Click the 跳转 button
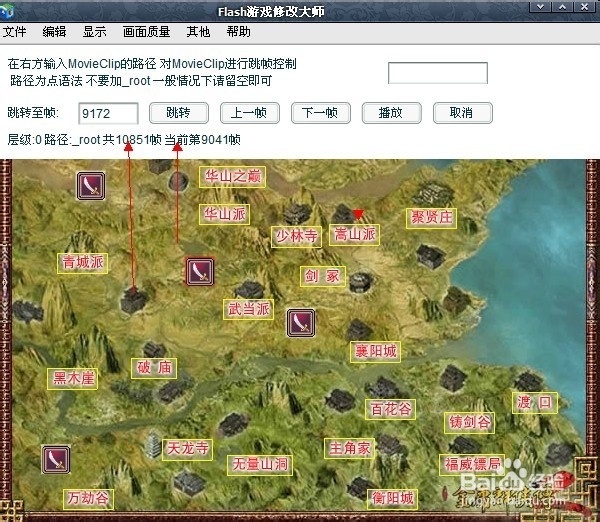Image resolution: width=600 pixels, height=522 pixels. tap(179, 113)
